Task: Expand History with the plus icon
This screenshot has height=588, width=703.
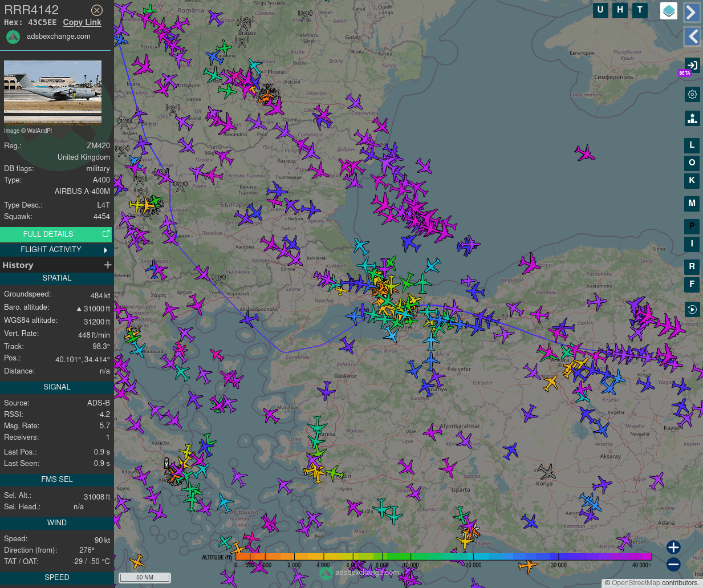Action: coord(108,265)
